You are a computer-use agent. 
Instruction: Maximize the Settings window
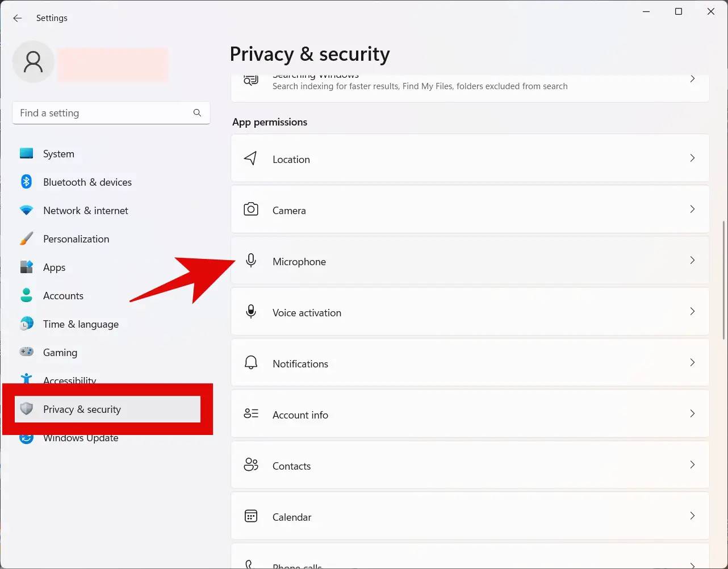(678, 11)
